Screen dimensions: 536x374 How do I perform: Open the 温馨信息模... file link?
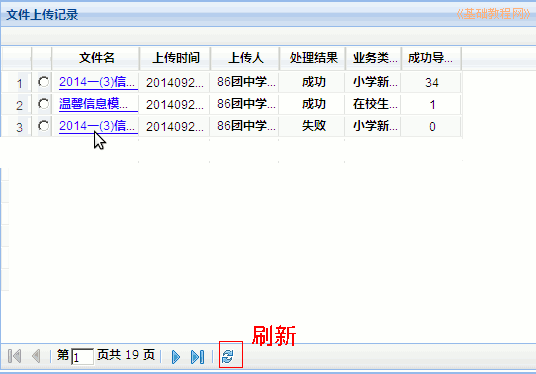click(98, 104)
